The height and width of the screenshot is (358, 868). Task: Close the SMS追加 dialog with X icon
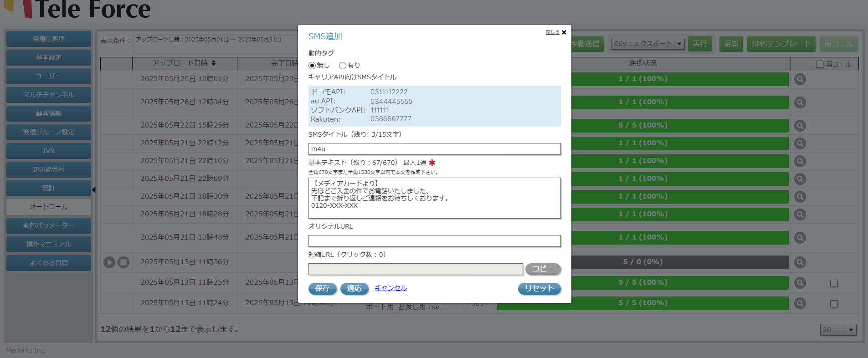[564, 32]
